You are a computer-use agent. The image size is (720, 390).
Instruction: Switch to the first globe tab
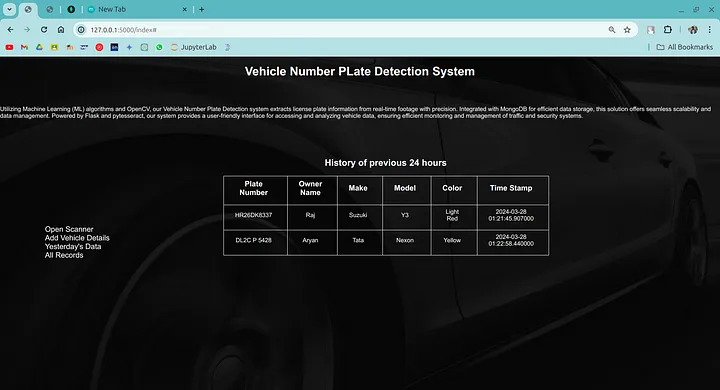(28, 9)
